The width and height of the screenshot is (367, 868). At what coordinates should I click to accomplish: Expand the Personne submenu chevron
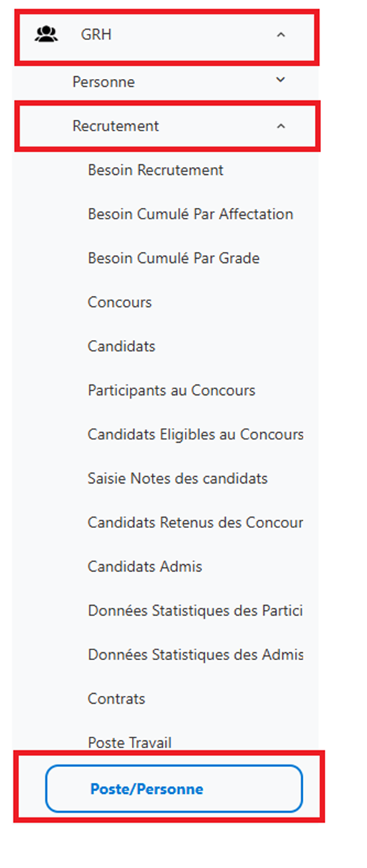pyautogui.click(x=281, y=80)
